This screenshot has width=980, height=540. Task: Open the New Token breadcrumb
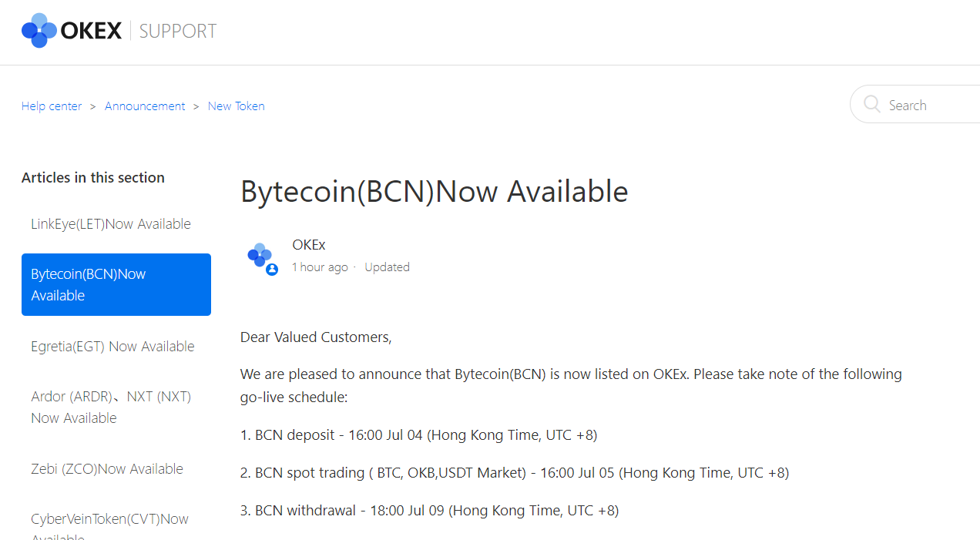pos(237,106)
